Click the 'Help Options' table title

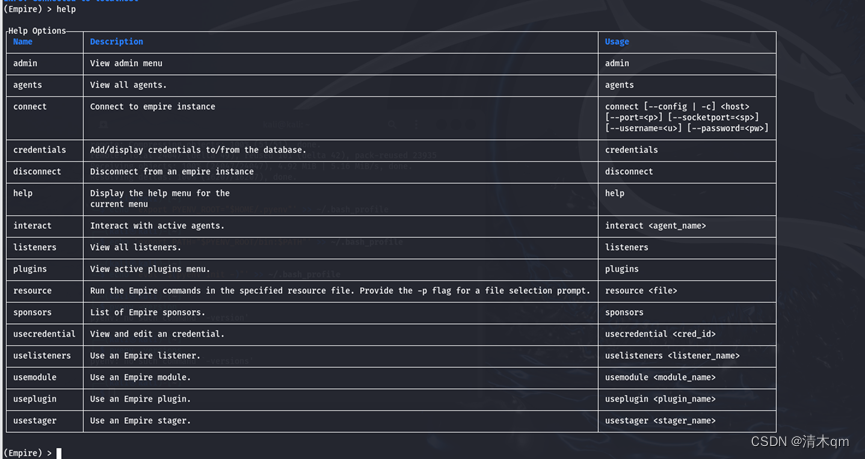click(37, 31)
